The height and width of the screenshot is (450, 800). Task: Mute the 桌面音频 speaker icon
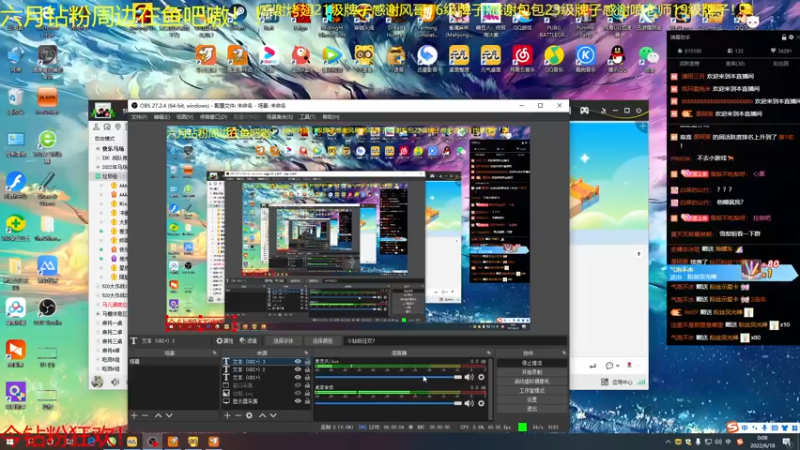point(469,403)
